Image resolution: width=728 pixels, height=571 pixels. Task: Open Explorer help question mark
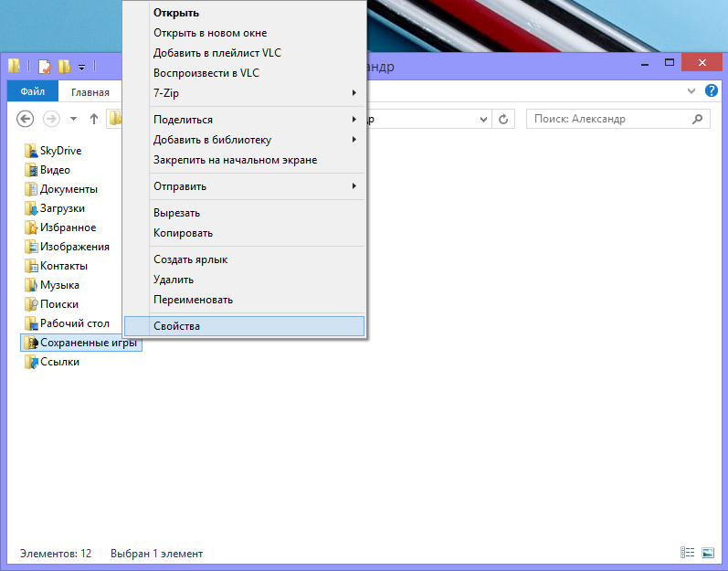(x=712, y=90)
